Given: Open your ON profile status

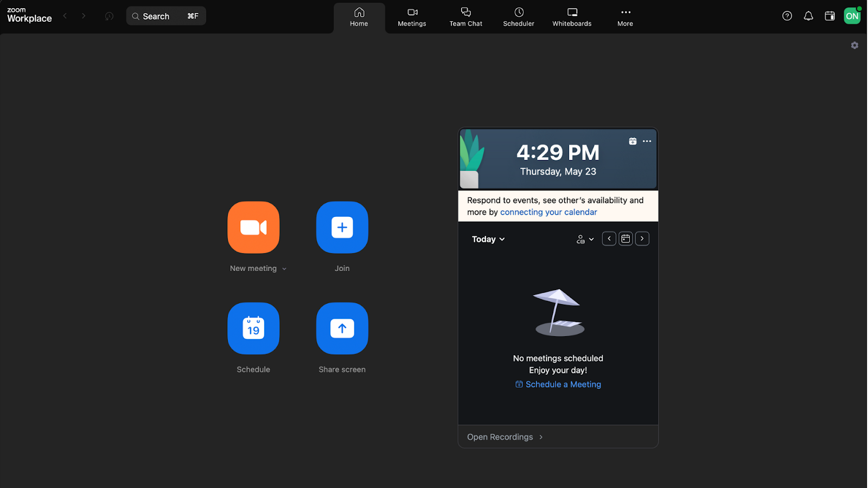Looking at the screenshot, I should pos(852,16).
